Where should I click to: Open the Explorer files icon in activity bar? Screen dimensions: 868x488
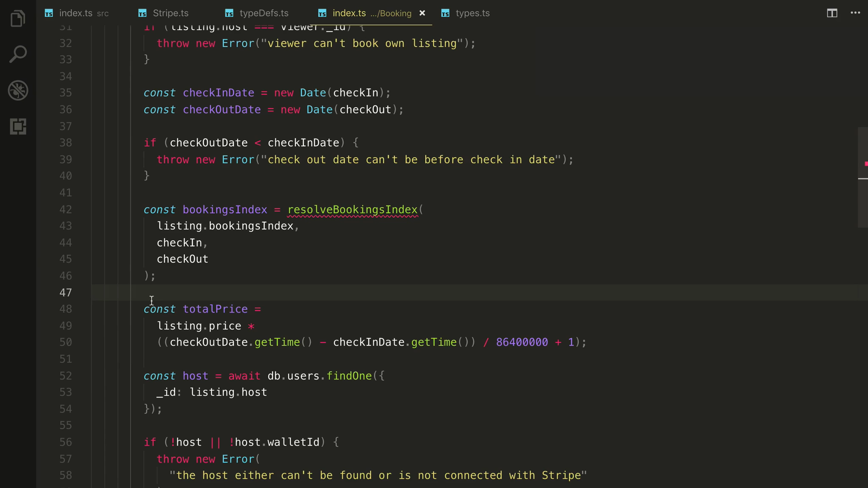pyautogui.click(x=18, y=19)
